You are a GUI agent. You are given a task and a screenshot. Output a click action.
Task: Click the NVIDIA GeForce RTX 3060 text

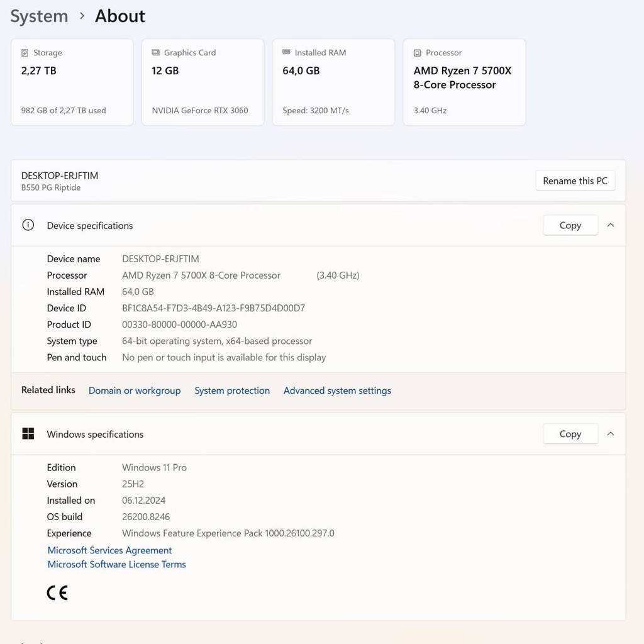pos(200,111)
